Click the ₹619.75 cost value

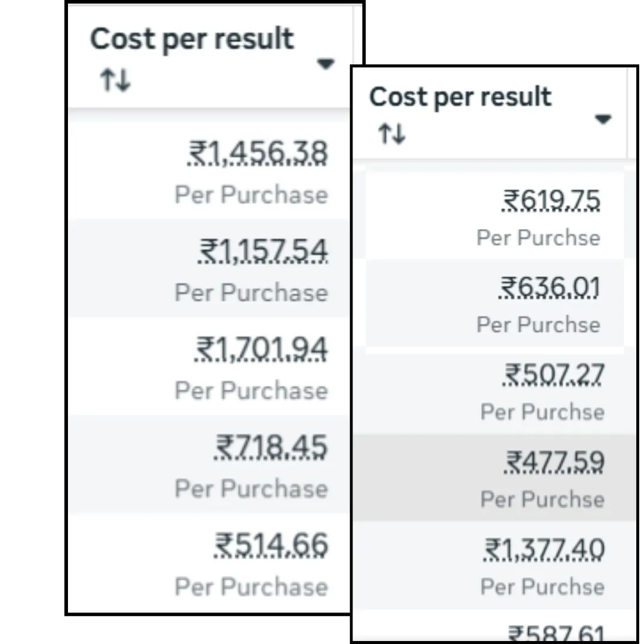(552, 200)
